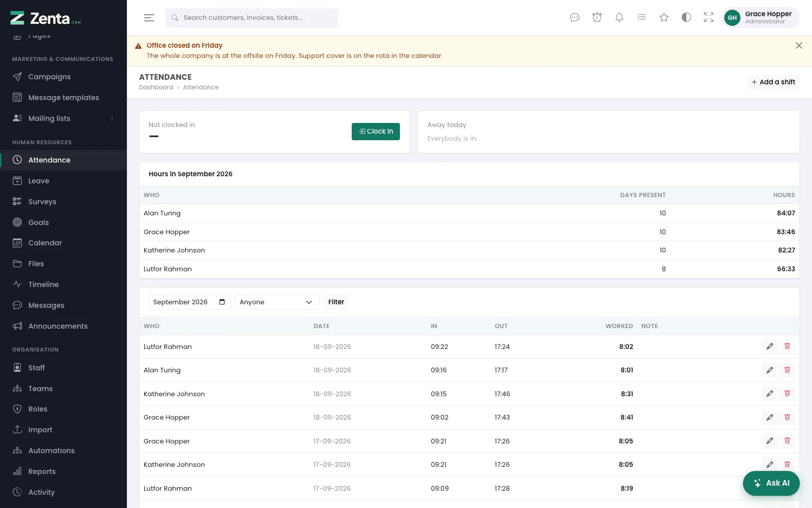Click the green Clock in button
The height and width of the screenshot is (508, 812).
(x=376, y=132)
